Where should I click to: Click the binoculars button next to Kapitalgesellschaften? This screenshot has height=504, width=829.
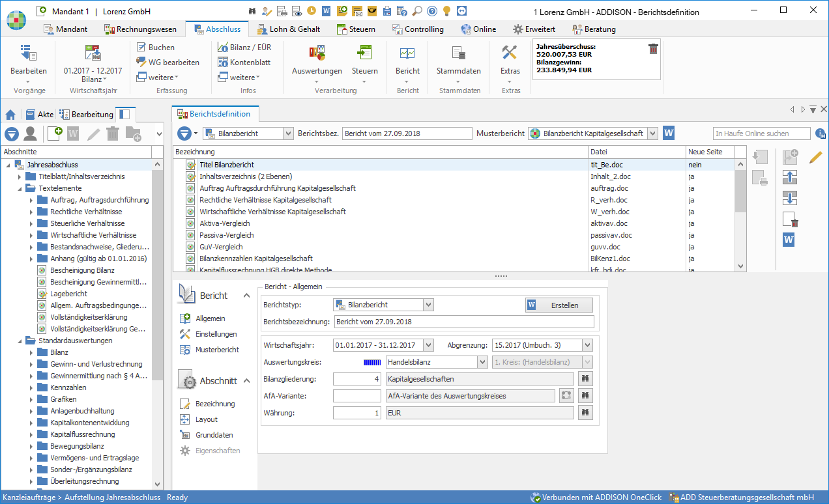point(586,378)
